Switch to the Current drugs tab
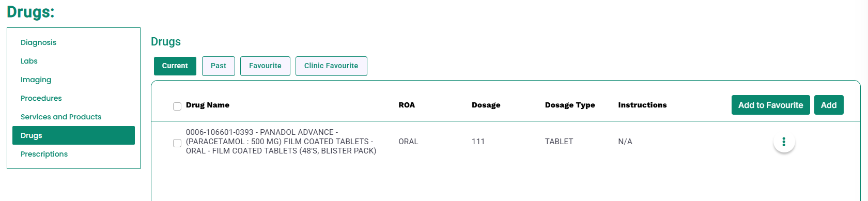This screenshot has height=201, width=868. coord(175,66)
